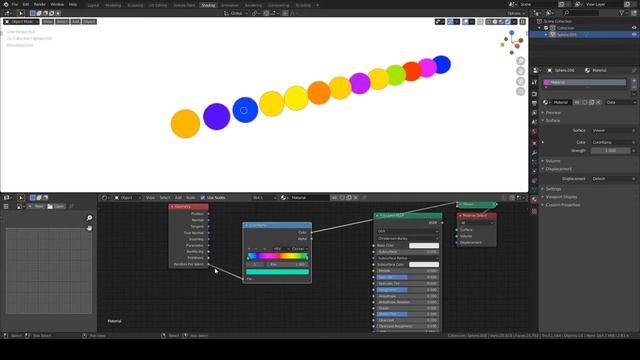Open the Edit menu
Viewport: 640px width, 360px height.
pos(26,4)
